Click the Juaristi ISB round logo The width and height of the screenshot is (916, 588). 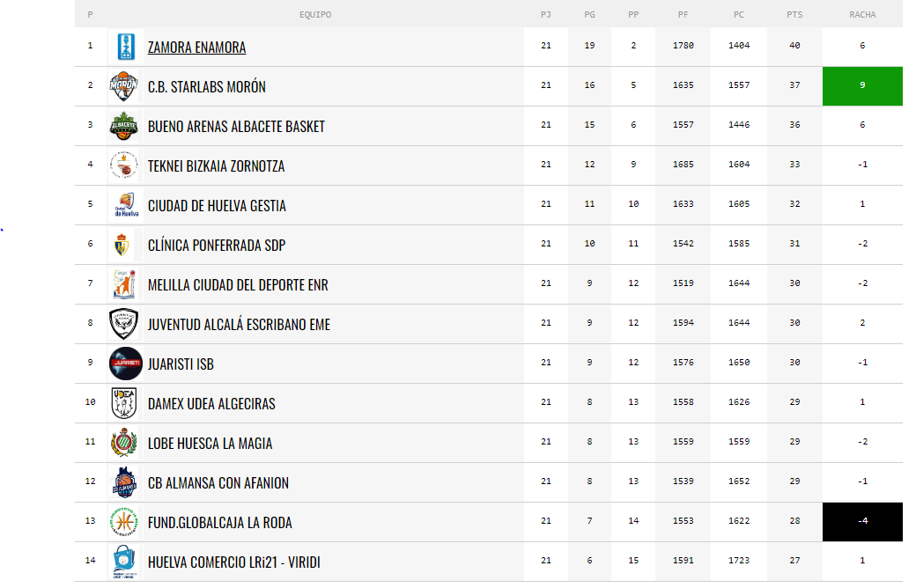[x=126, y=364]
